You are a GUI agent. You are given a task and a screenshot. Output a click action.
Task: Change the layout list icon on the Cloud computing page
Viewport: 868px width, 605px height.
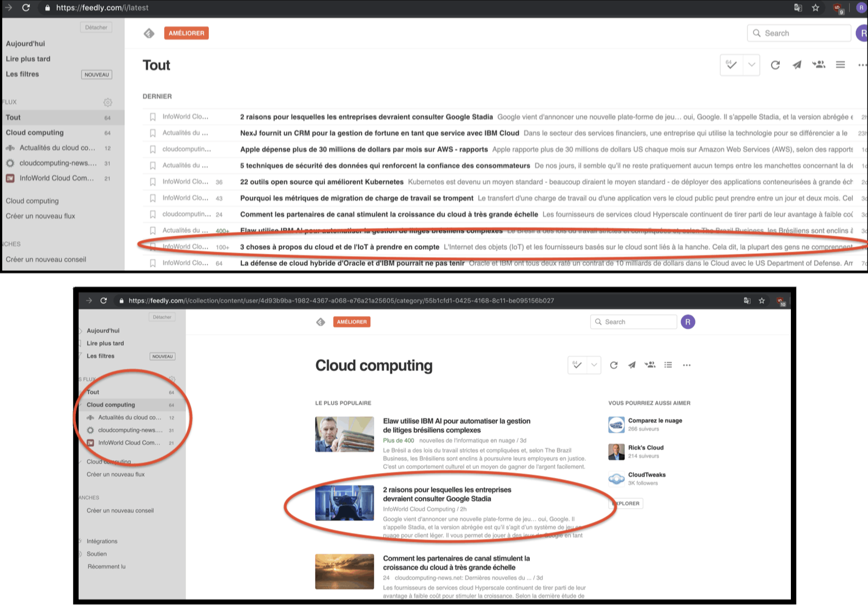click(x=668, y=365)
